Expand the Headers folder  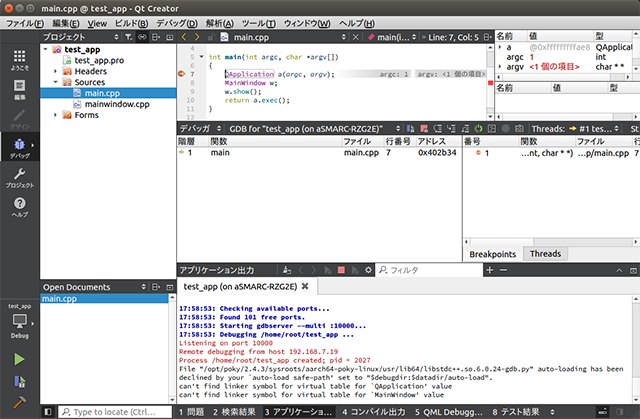pos(56,71)
